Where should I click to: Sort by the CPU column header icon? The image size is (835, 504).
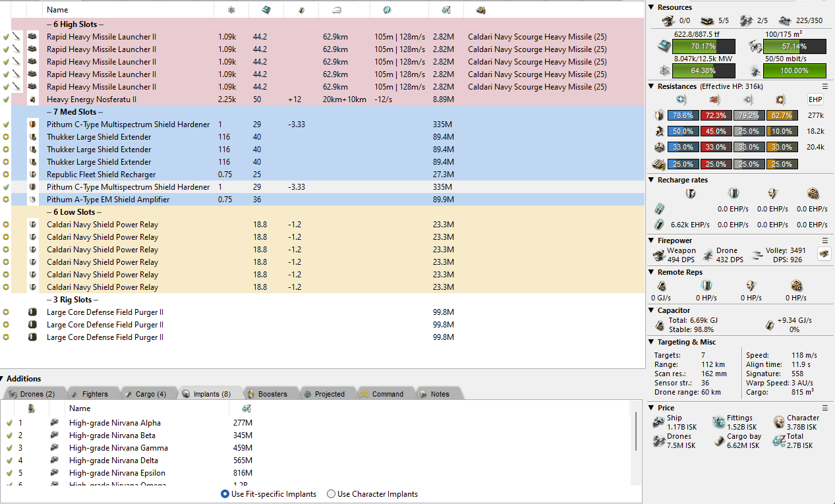coord(266,10)
